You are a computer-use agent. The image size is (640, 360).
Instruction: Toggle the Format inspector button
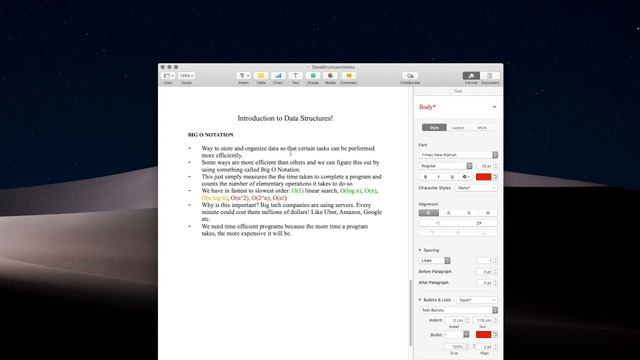(471, 76)
